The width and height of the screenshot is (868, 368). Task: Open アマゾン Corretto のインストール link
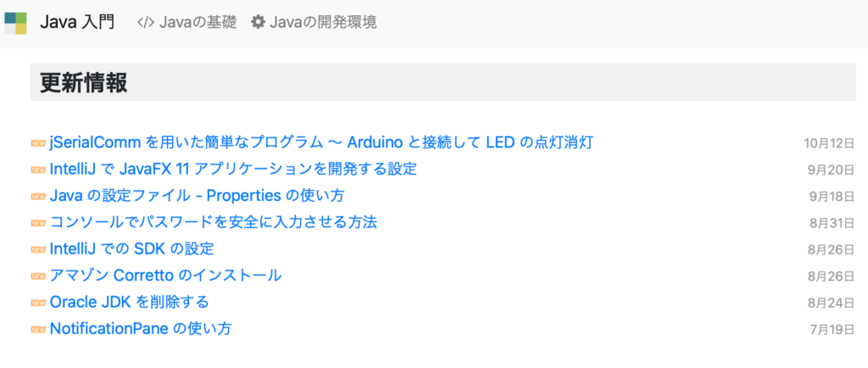(165, 276)
